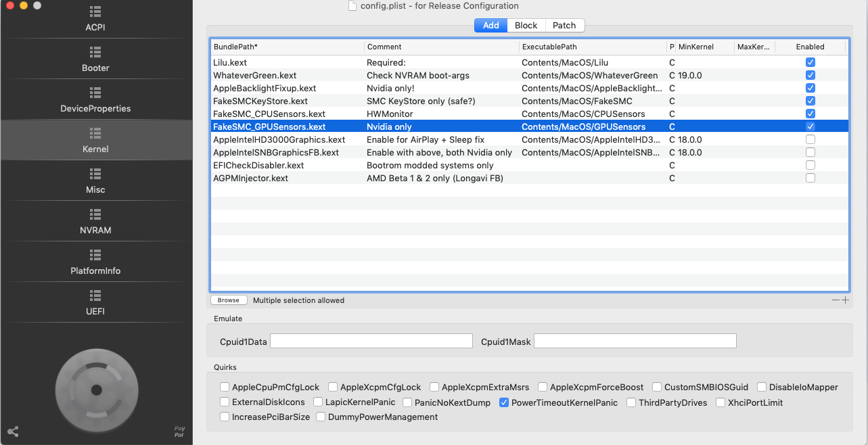Image resolution: width=868 pixels, height=445 pixels.
Task: Click the Browse button
Action: point(229,300)
